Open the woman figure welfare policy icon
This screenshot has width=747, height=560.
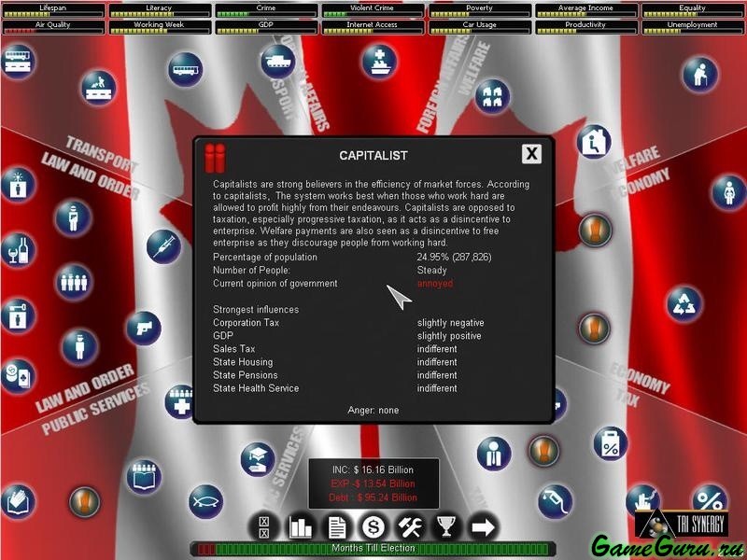[729, 192]
